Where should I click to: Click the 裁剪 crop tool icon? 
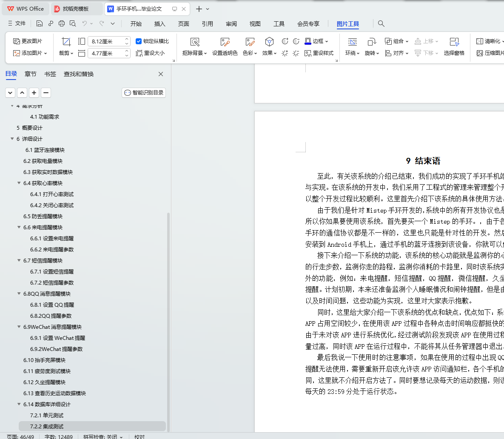click(x=66, y=41)
